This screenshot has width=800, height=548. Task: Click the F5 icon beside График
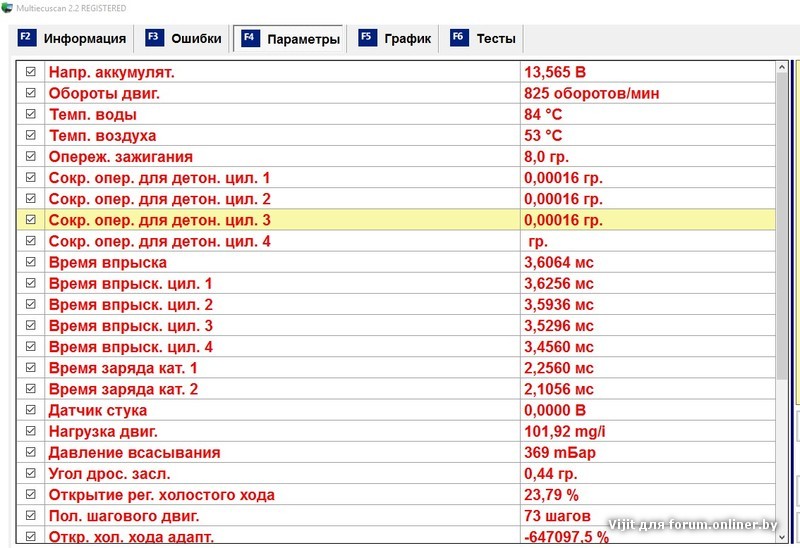(366, 38)
